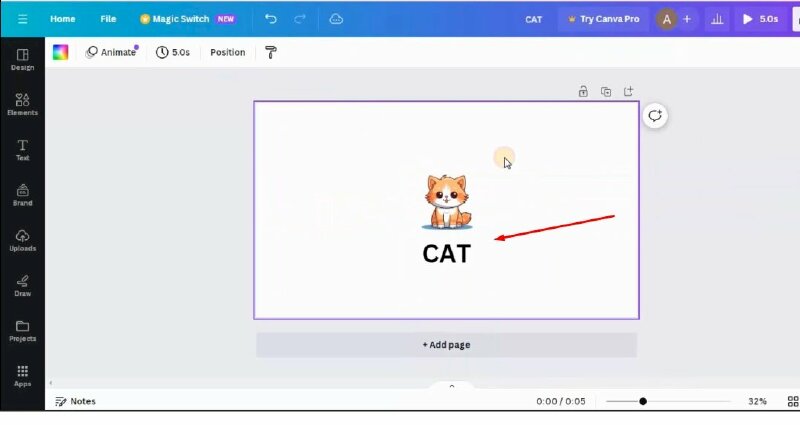
Task: Toggle the hamburger main menu
Action: [21, 19]
